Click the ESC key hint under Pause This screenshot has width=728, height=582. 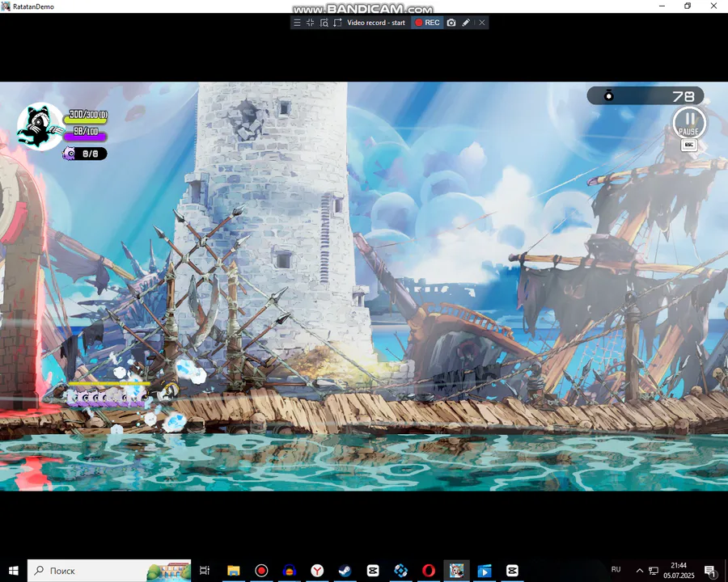689,145
